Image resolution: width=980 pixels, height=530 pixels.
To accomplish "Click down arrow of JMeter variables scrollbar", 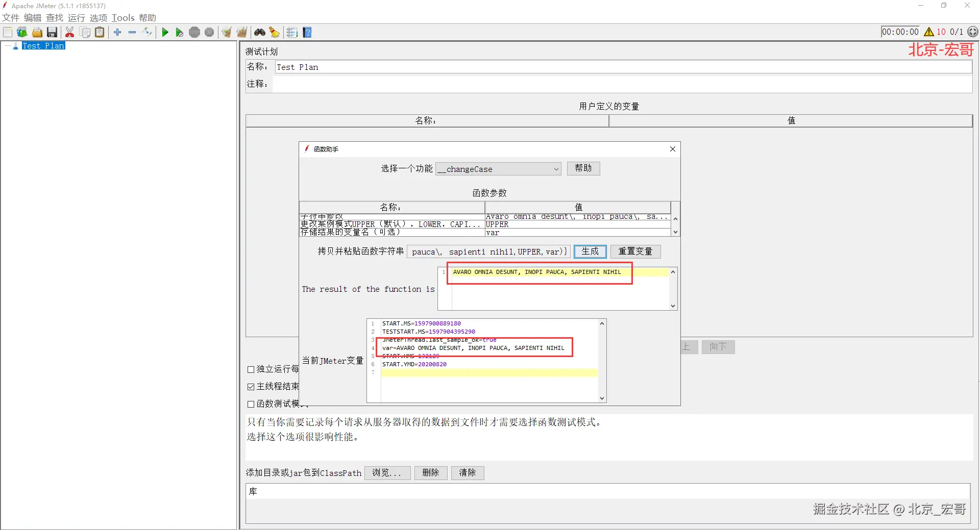I will [x=602, y=398].
